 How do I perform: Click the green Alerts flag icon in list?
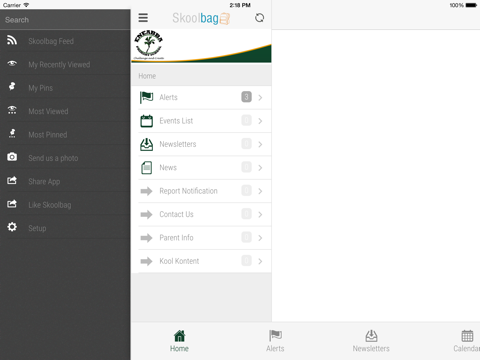click(146, 97)
